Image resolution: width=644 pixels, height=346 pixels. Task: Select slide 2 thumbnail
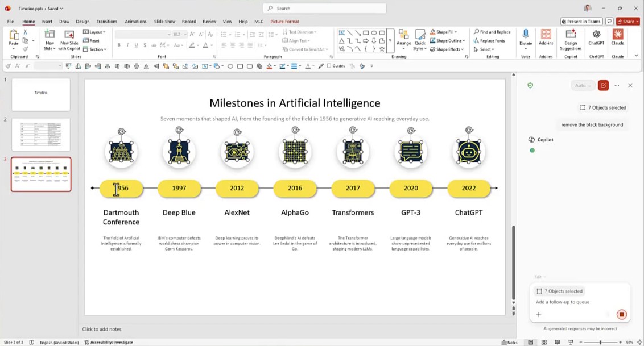[x=40, y=134]
